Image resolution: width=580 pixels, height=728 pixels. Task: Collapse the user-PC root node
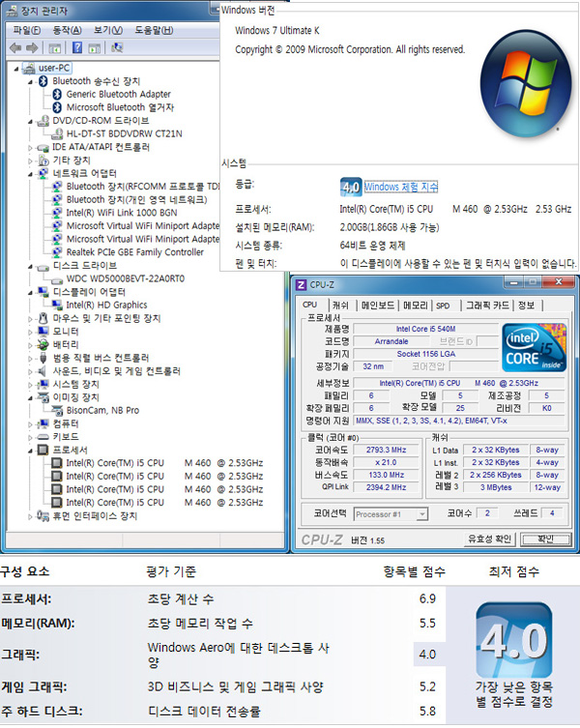click(x=16, y=69)
